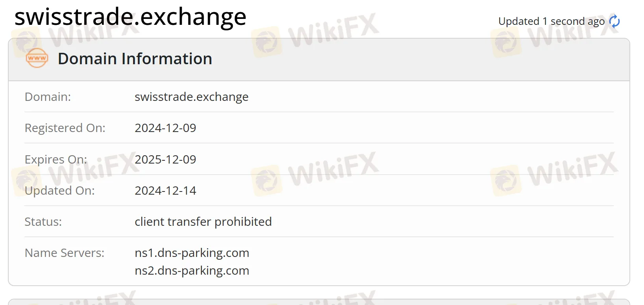Click the blue refresh arrows icon
The image size is (644, 305).
click(x=614, y=21)
